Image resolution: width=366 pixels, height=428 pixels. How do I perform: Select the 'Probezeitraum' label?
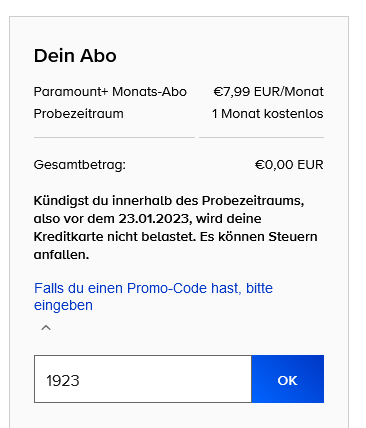(79, 114)
